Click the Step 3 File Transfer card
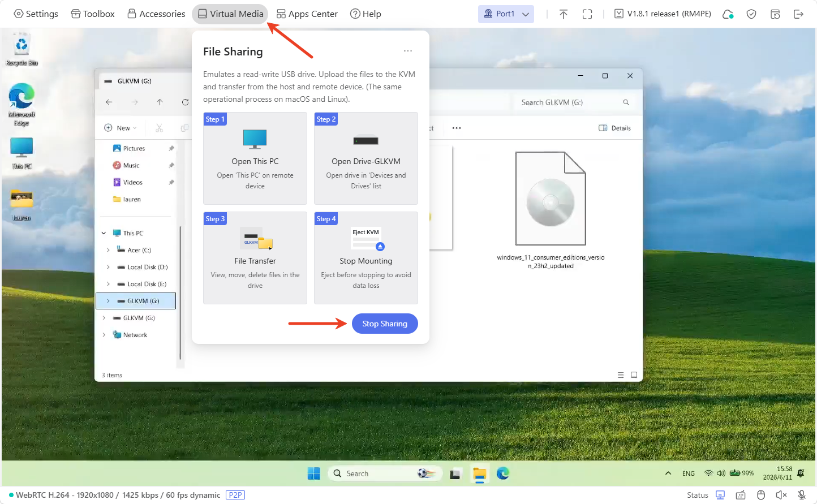817x504 pixels. click(255, 258)
